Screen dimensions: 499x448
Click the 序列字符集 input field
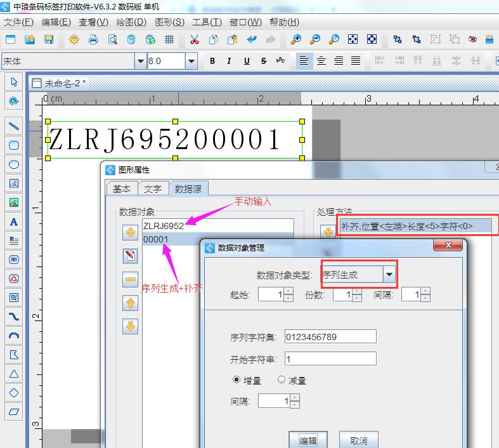pos(330,336)
